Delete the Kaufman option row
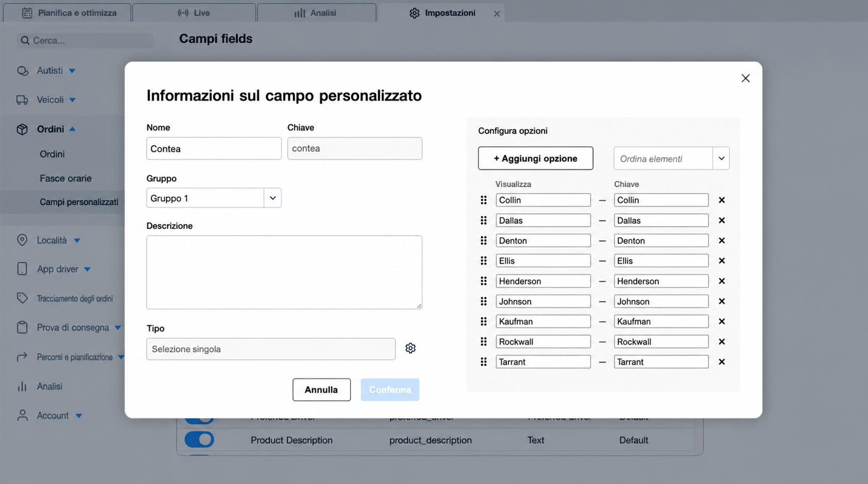The height and width of the screenshot is (484, 868). [x=721, y=322]
